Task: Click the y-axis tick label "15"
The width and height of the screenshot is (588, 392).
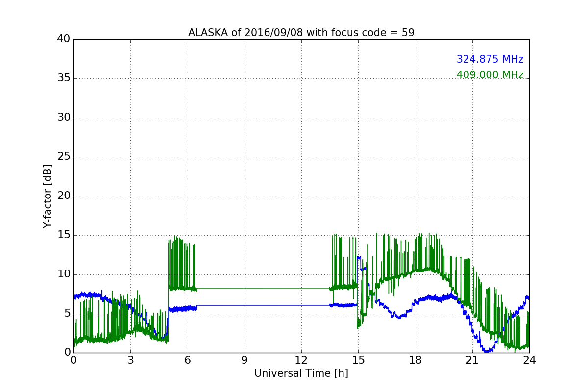Action: (x=64, y=235)
